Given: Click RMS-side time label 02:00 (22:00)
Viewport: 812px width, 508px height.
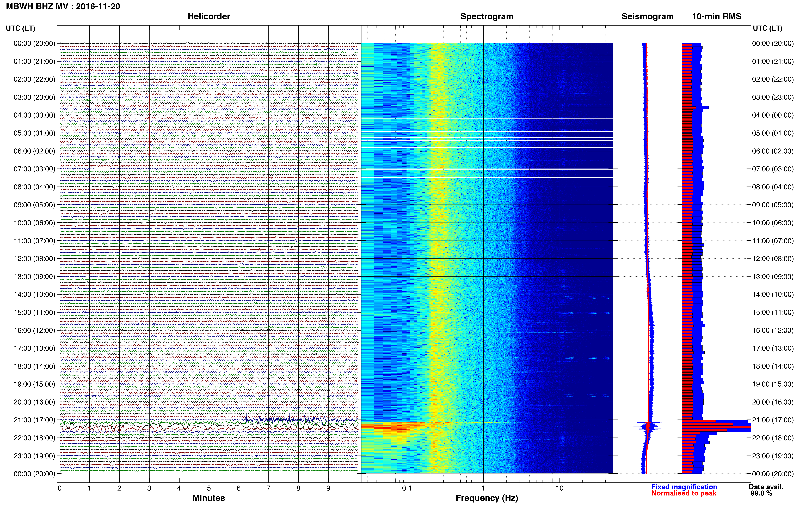Looking at the screenshot, I should coord(773,79).
